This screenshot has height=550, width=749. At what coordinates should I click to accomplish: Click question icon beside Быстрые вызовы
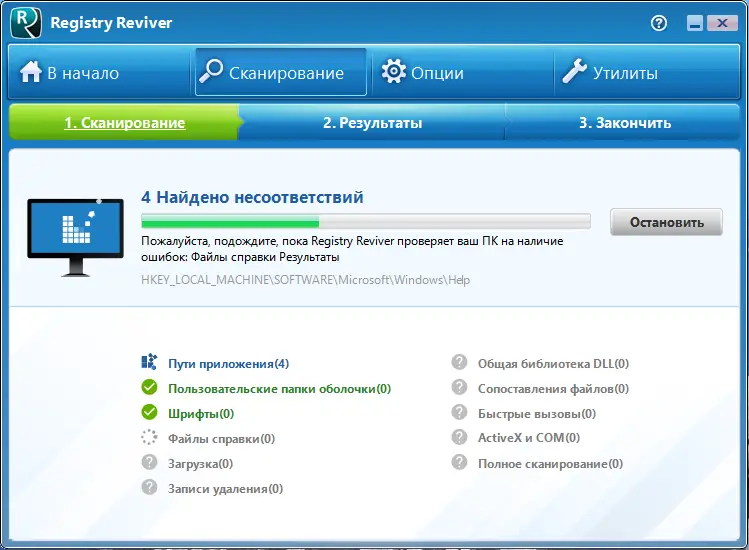click(x=460, y=412)
